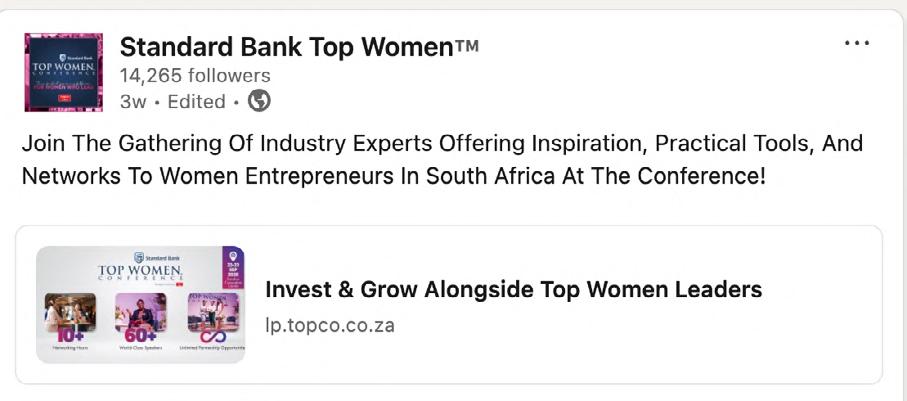The height and width of the screenshot is (401, 907).
Task: Click the post text starting 'Join The Gathering'
Action: tap(442, 143)
